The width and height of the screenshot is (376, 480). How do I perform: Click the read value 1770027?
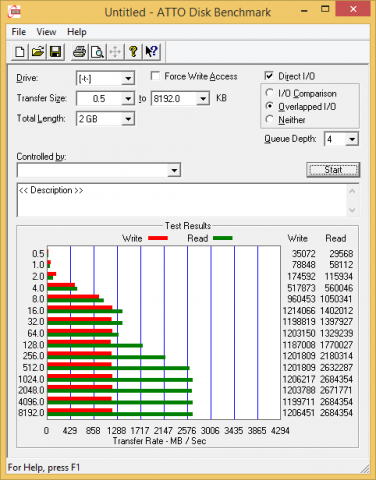tap(336, 345)
